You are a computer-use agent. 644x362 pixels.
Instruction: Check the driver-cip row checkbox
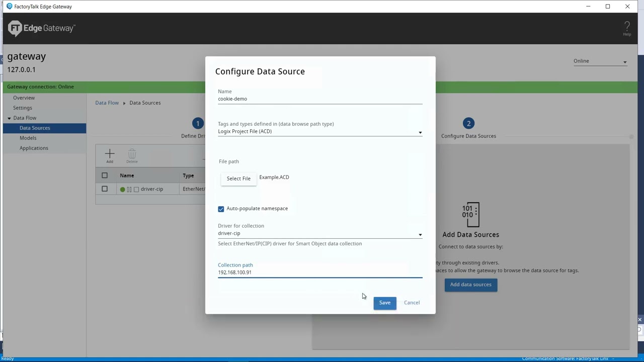105,189
